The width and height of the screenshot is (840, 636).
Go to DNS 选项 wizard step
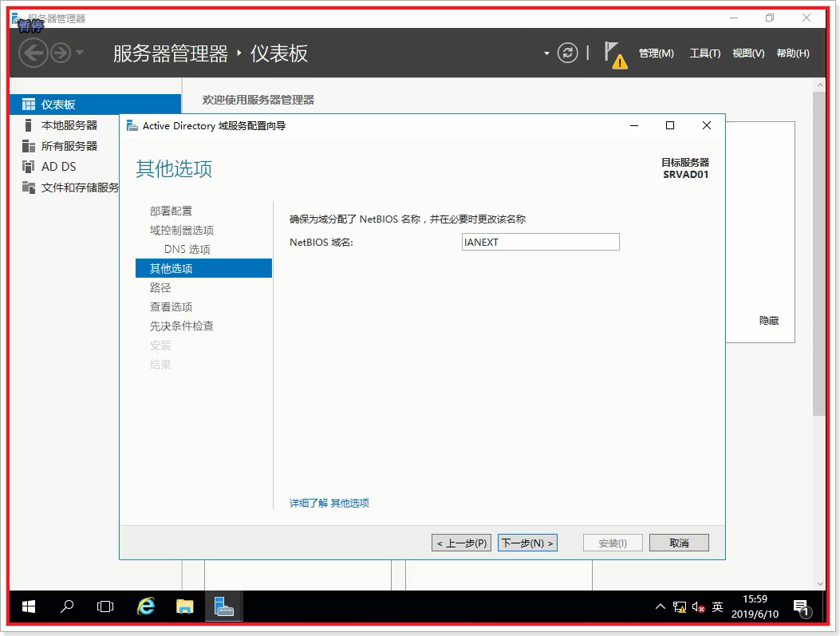coord(187,249)
